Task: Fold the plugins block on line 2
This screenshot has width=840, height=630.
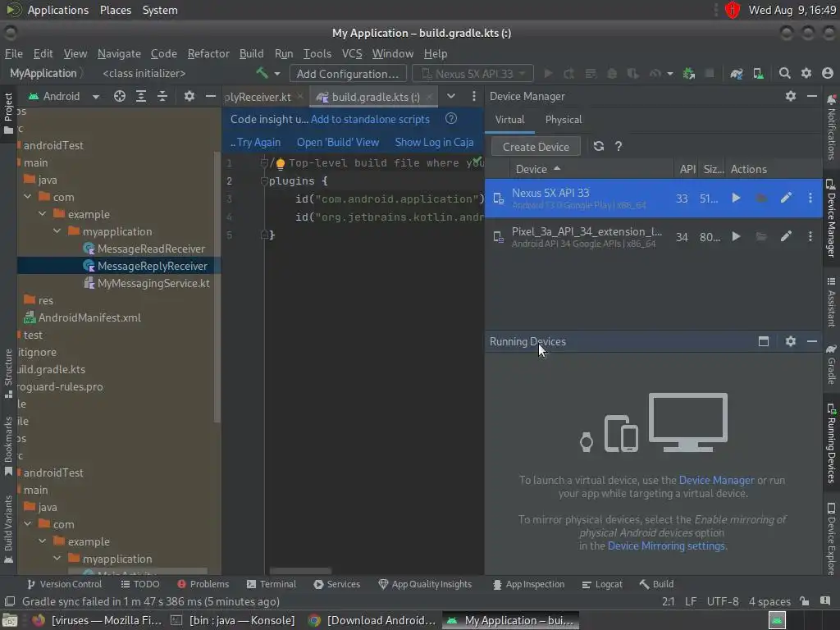Action: coord(263,181)
